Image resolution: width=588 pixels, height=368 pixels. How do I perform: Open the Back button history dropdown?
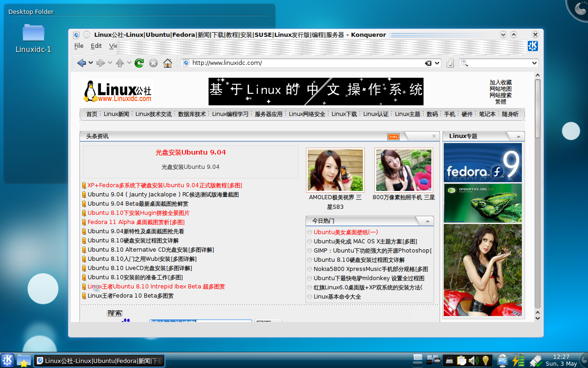point(90,63)
